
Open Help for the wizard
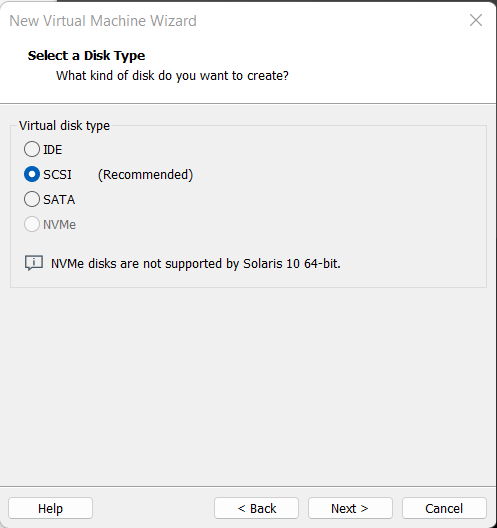pyautogui.click(x=51, y=508)
